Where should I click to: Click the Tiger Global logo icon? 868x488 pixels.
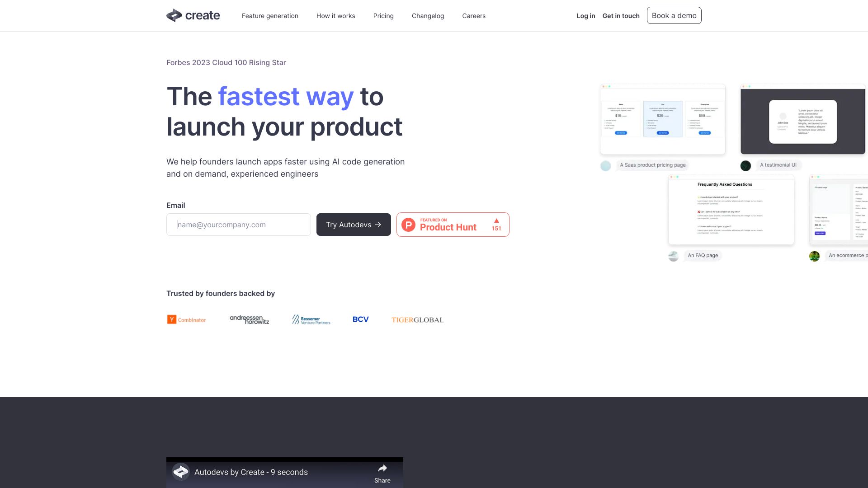pos(417,319)
